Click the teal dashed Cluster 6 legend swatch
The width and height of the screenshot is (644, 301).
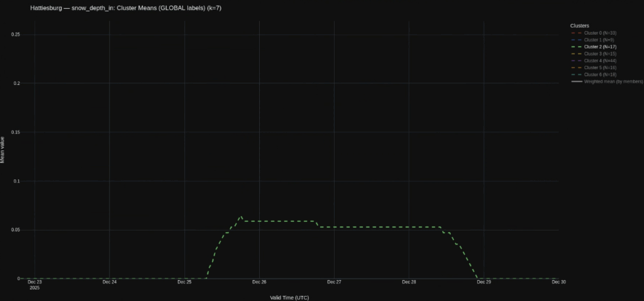pyautogui.click(x=575, y=74)
